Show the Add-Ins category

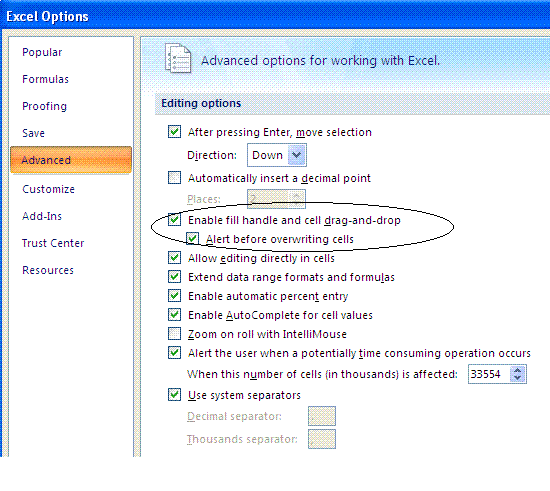(x=42, y=216)
